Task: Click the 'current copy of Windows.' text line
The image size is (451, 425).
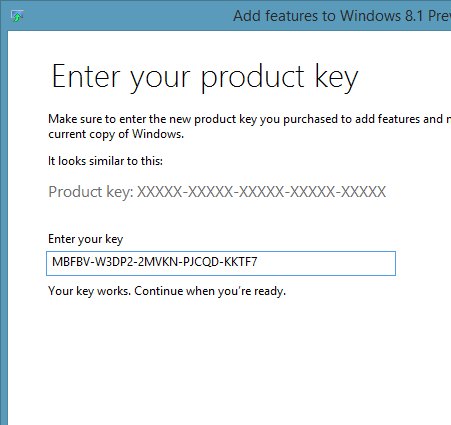Action: click(116, 134)
